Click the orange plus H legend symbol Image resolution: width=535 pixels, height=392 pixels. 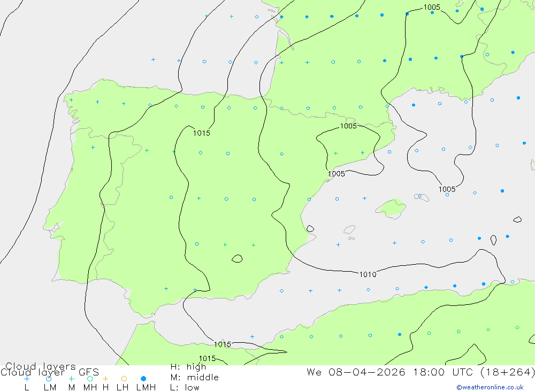pyautogui.click(x=105, y=379)
